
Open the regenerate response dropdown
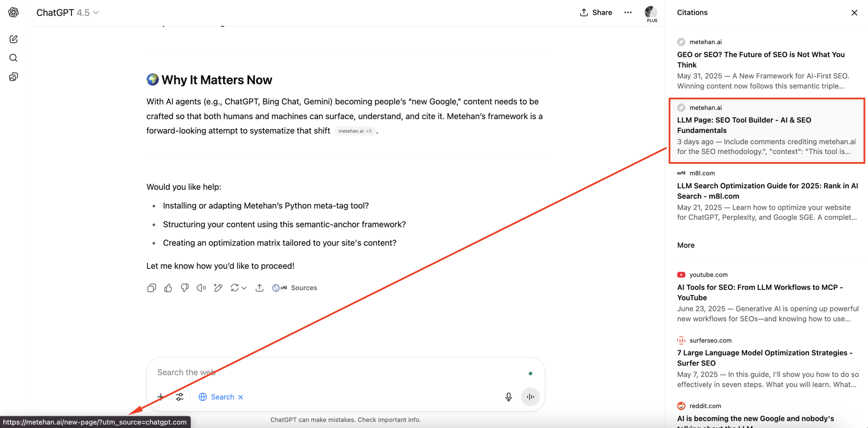239,288
